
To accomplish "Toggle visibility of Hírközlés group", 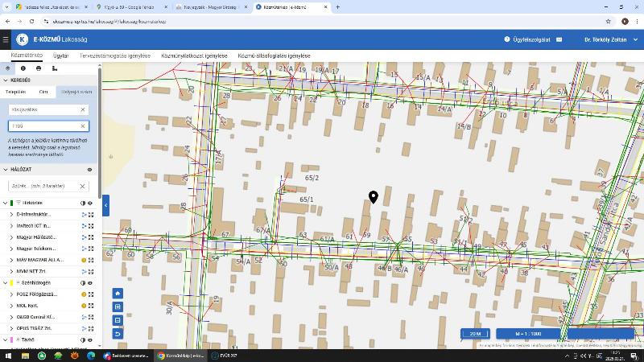I will pos(90,204).
